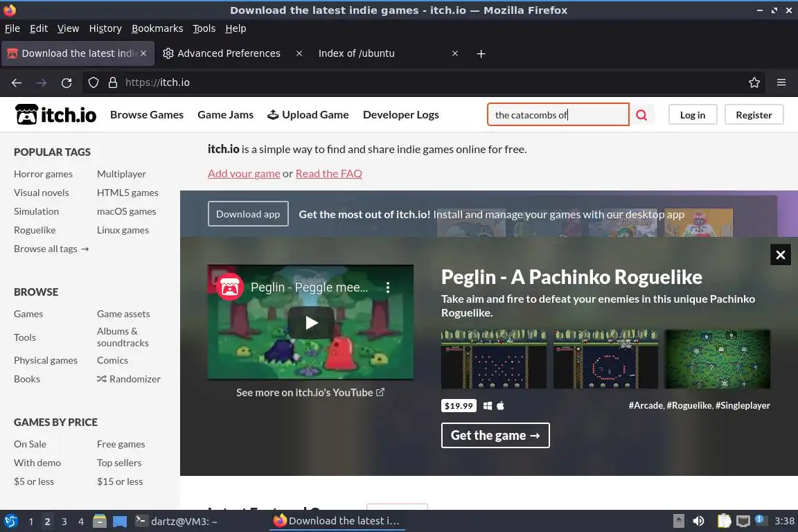Close the Peglin featured banner

click(780, 254)
